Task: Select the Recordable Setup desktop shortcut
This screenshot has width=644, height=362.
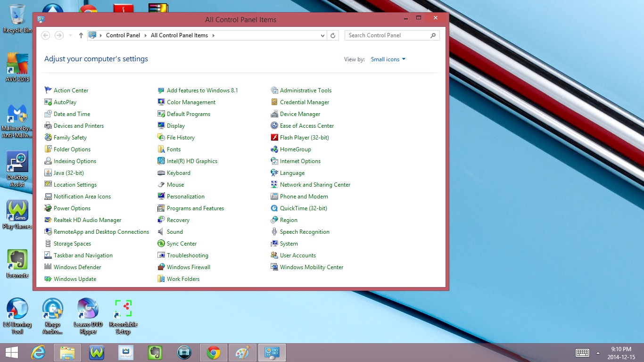Action: [x=123, y=316]
